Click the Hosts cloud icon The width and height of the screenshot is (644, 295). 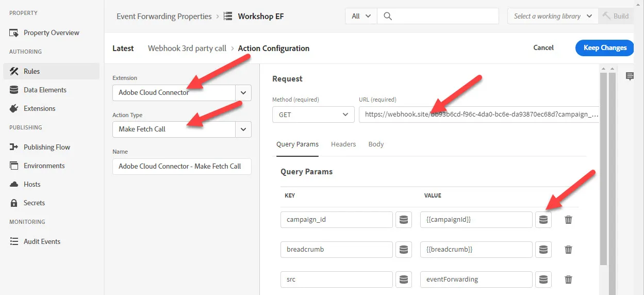[14, 184]
